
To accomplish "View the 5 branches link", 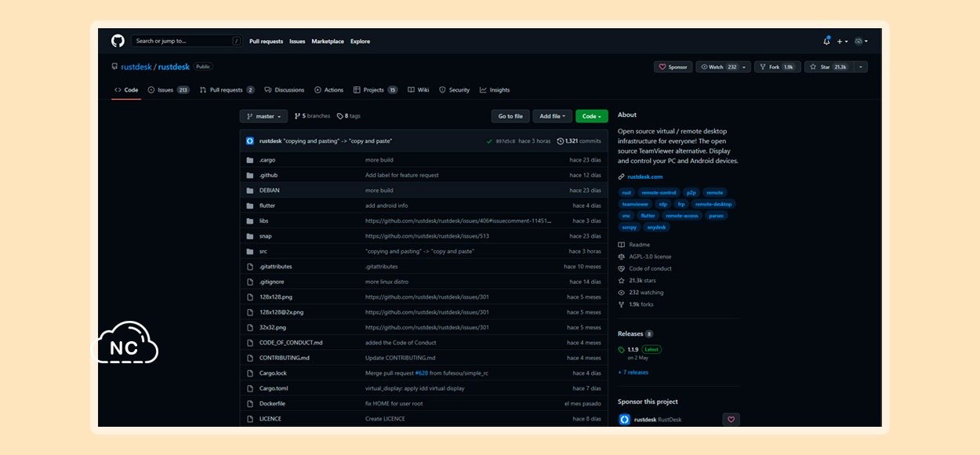I will pos(312,116).
